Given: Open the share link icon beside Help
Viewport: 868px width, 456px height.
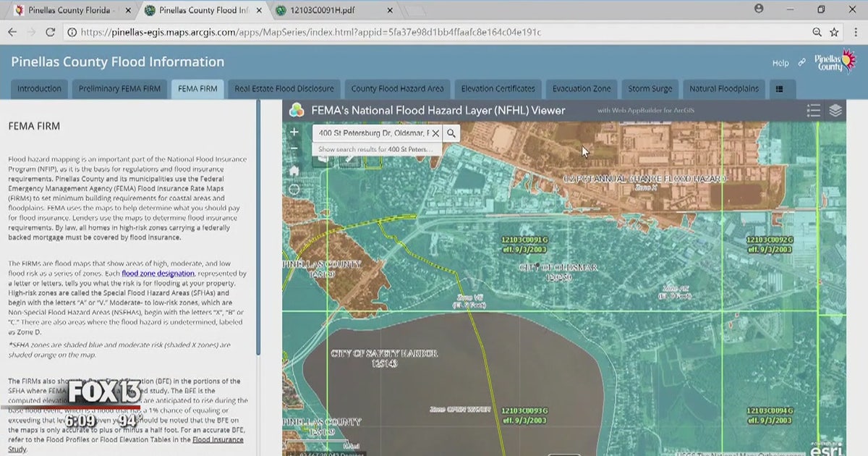Looking at the screenshot, I should coord(801,62).
